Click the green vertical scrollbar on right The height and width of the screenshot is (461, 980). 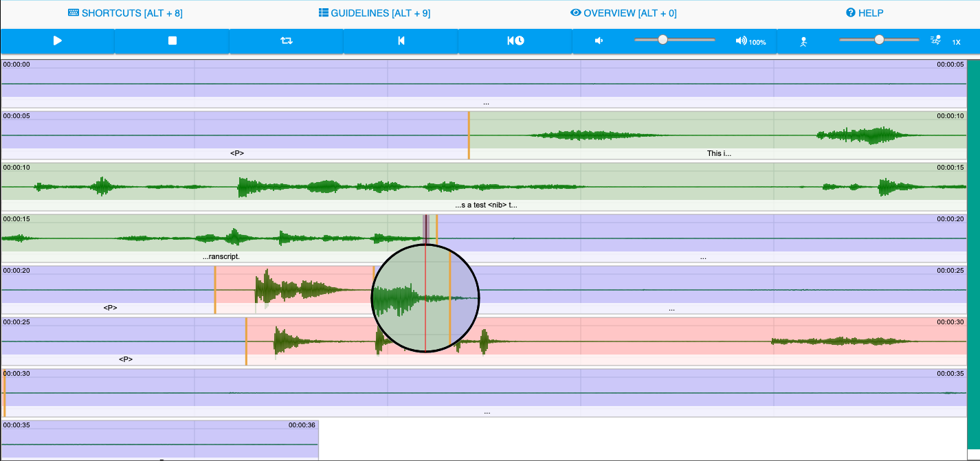point(973,254)
